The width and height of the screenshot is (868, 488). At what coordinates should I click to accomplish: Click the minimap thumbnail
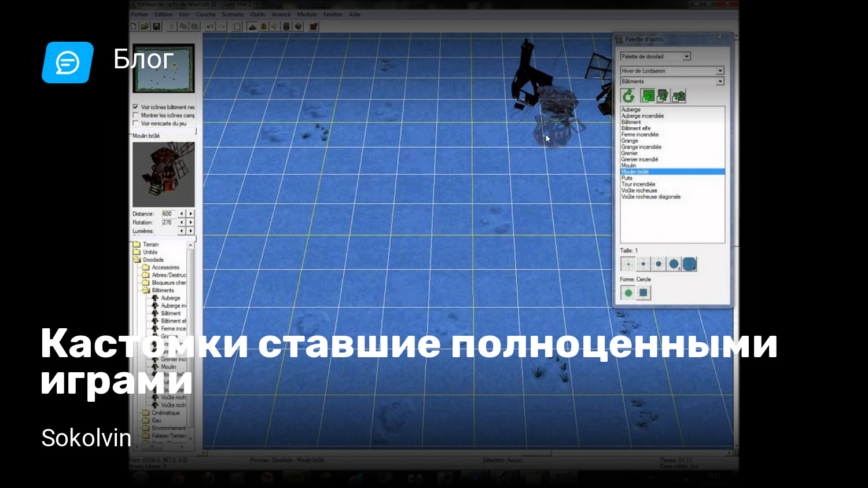pyautogui.click(x=164, y=68)
